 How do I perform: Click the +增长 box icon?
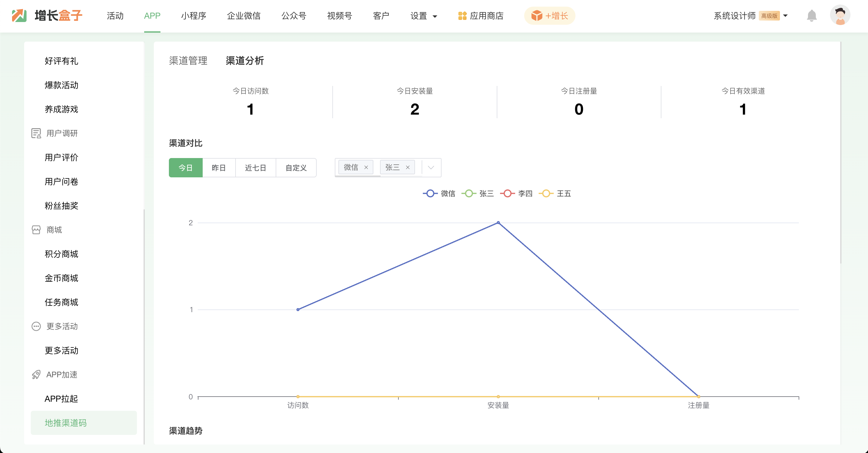(537, 15)
